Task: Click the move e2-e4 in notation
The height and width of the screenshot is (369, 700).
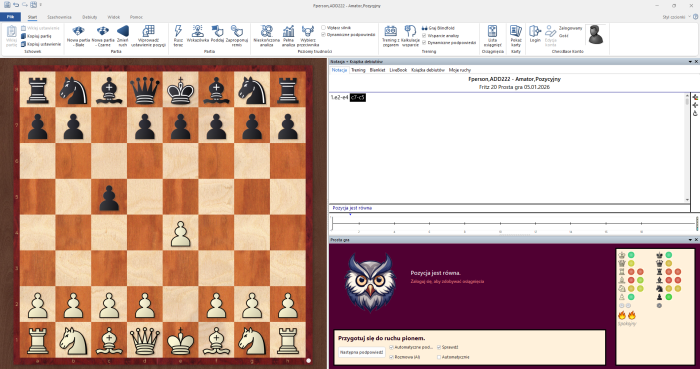Action: tap(342, 97)
